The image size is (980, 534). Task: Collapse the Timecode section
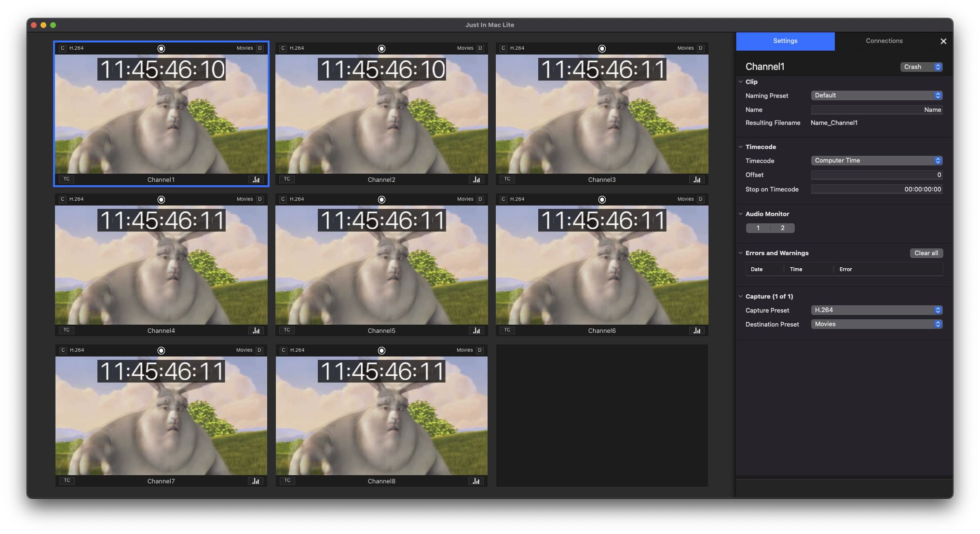tap(741, 147)
